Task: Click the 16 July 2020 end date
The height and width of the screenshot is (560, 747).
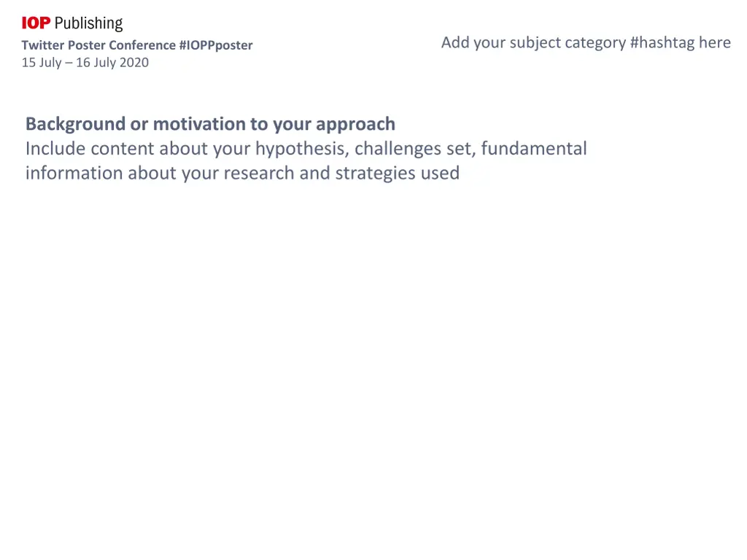Action: 112,63
